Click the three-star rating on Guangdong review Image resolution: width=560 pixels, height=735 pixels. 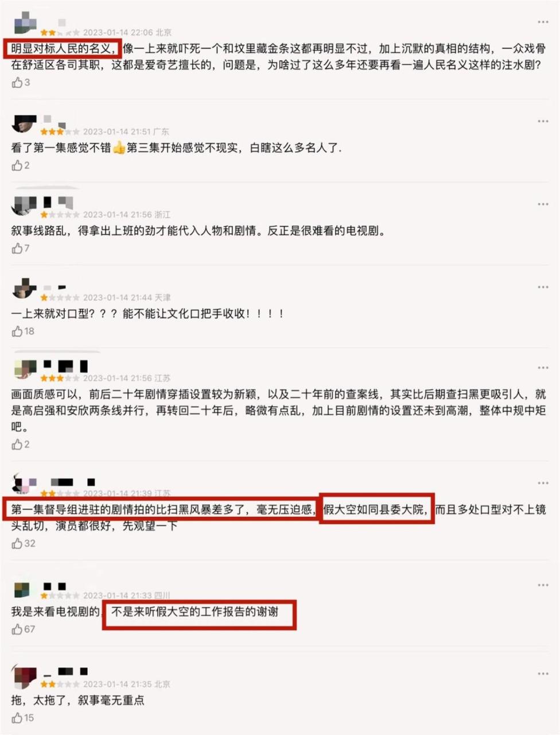[60, 132]
